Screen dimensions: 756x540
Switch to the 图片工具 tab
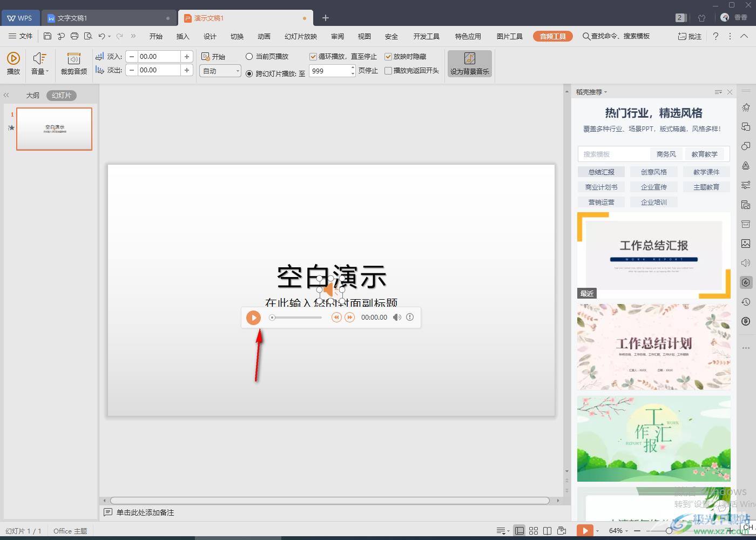click(x=510, y=36)
